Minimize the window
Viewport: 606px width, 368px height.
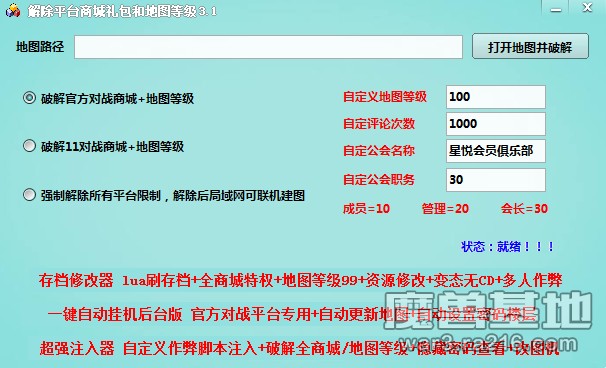[555, 8]
